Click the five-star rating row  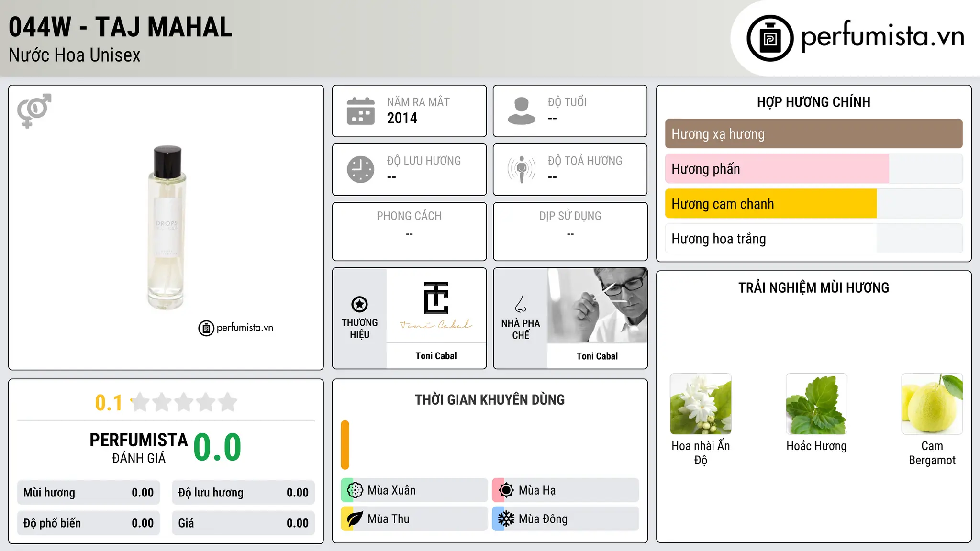coord(184,402)
